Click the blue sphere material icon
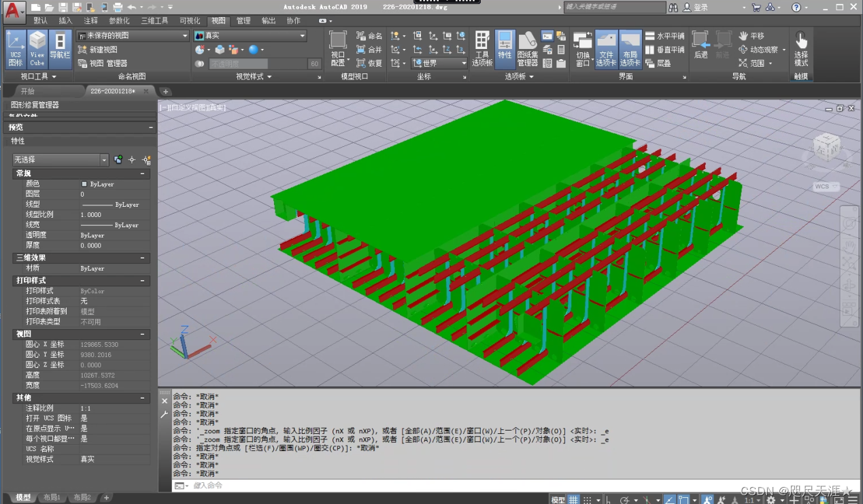 pyautogui.click(x=253, y=50)
